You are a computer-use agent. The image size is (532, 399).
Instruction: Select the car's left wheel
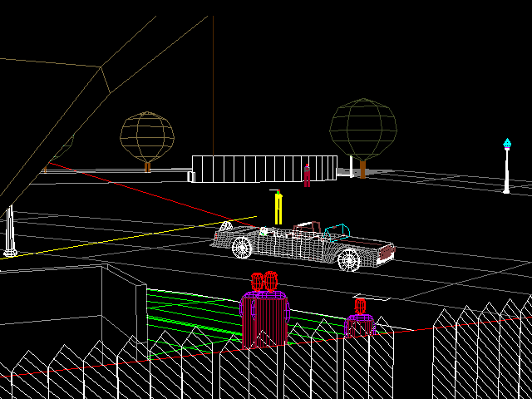(242, 247)
